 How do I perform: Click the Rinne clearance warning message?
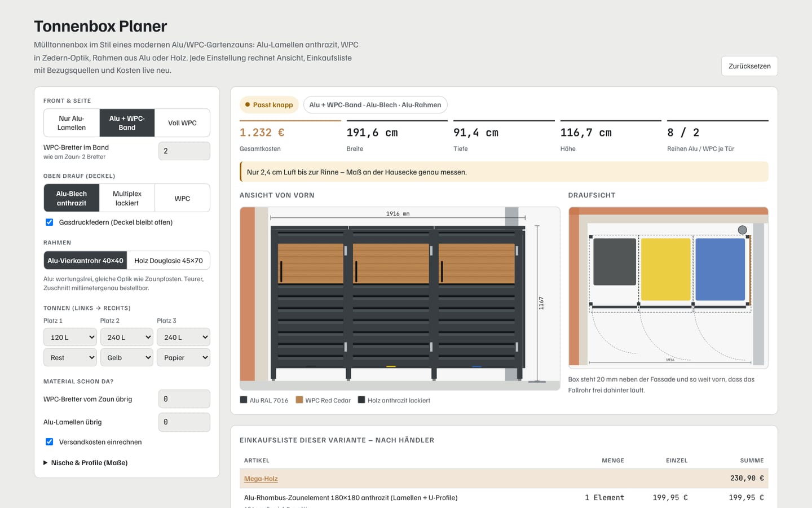coord(504,172)
